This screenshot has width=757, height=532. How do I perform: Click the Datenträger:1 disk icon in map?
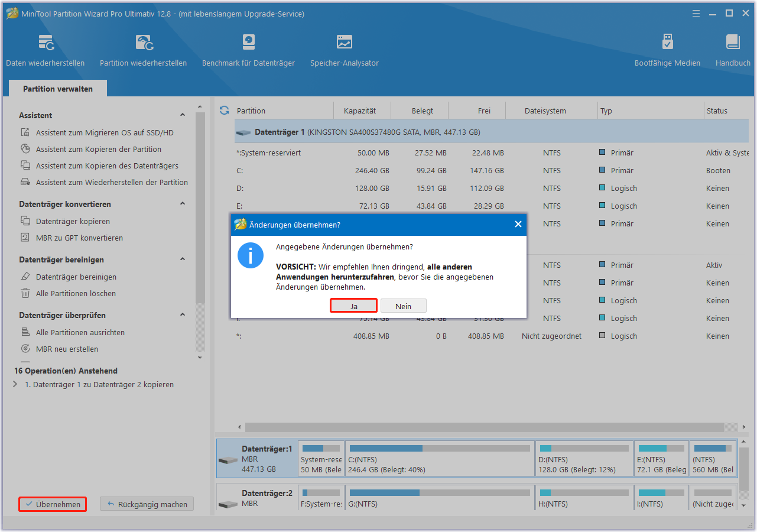point(228,460)
